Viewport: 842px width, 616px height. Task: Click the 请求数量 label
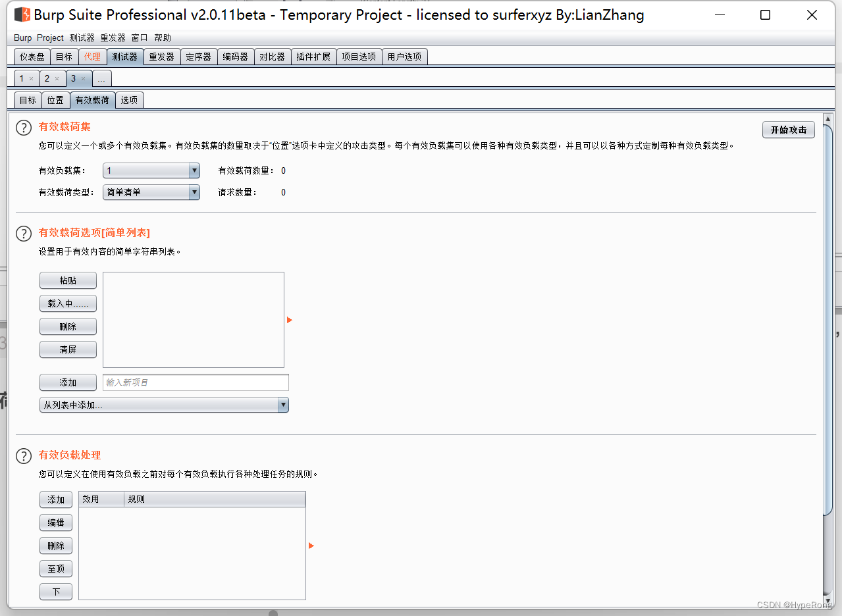point(237,192)
